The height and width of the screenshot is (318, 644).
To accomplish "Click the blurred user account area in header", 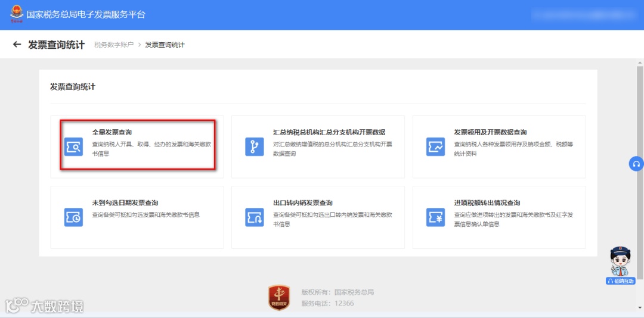I will tap(583, 14).
